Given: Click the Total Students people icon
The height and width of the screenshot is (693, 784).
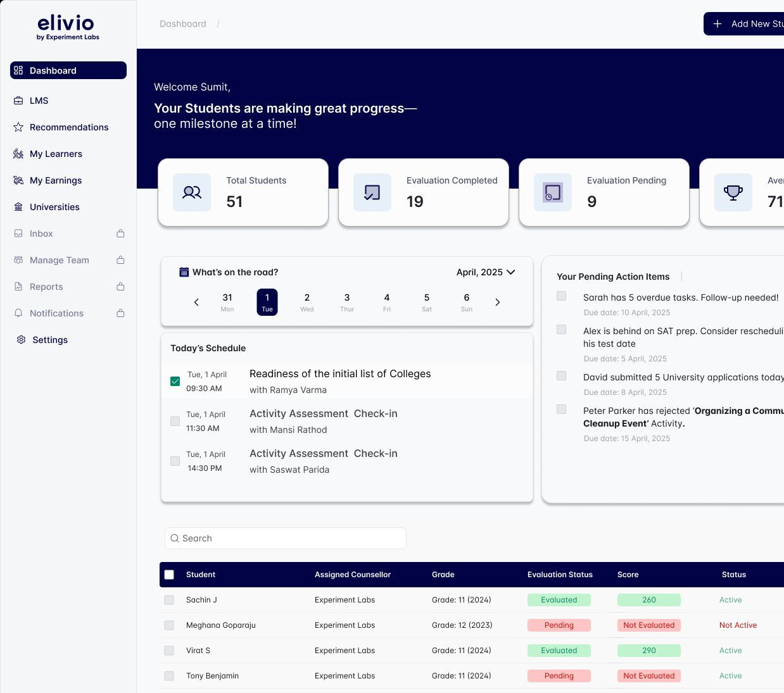Looking at the screenshot, I should [x=192, y=192].
